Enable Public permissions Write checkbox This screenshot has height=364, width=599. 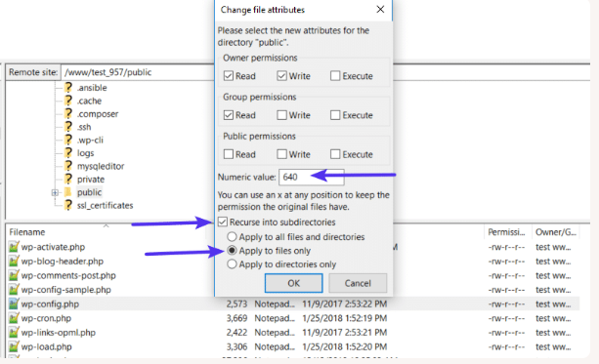(x=282, y=154)
